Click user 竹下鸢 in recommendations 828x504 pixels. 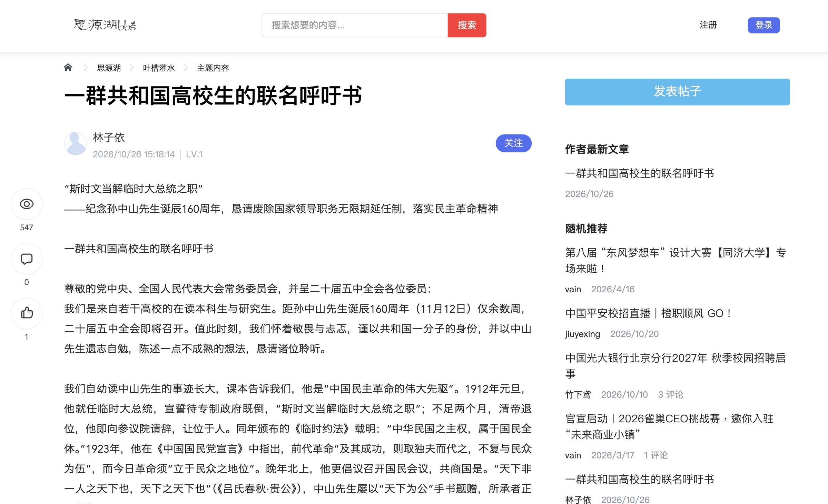click(578, 394)
